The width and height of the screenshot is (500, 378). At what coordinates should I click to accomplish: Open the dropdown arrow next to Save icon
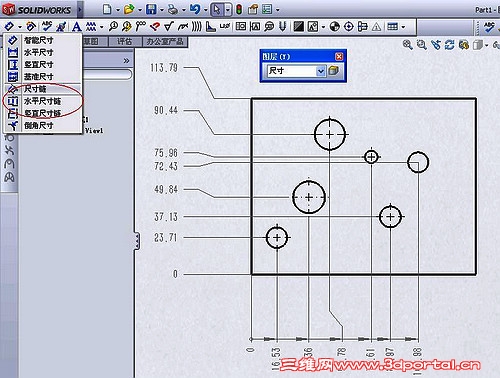pyautogui.click(x=162, y=10)
